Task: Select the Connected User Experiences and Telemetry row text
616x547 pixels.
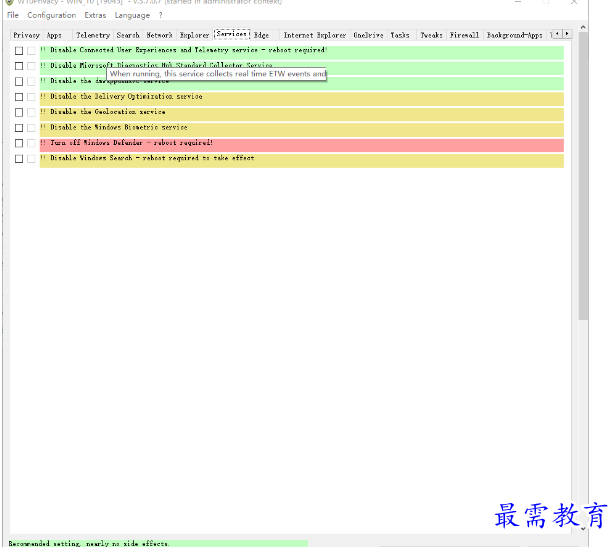Action: 189,50
